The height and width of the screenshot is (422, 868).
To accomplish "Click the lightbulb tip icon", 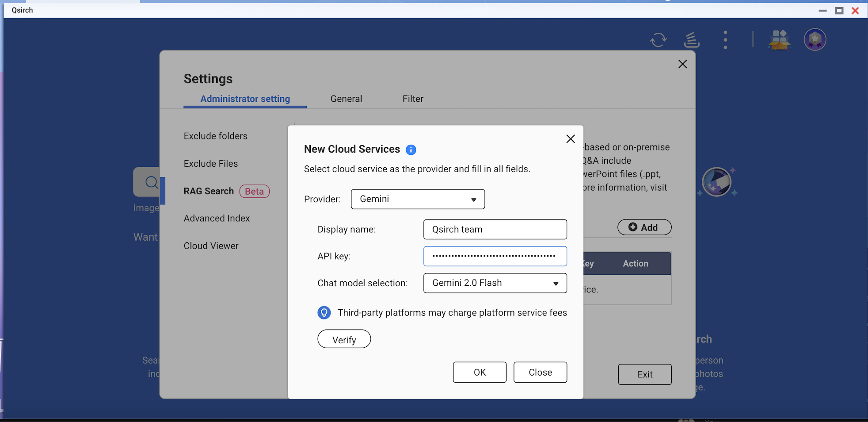I will coord(324,313).
